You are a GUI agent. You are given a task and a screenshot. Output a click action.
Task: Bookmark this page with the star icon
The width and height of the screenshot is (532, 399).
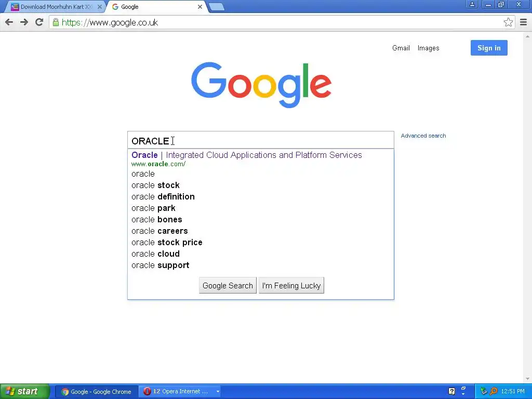pos(508,22)
